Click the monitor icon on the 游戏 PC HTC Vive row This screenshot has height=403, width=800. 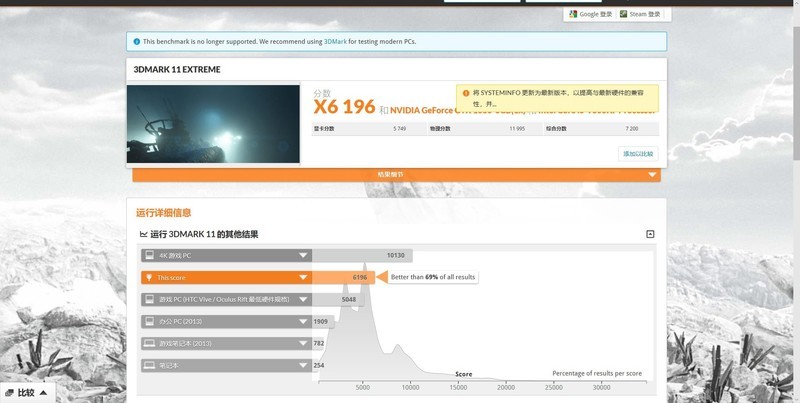point(149,299)
